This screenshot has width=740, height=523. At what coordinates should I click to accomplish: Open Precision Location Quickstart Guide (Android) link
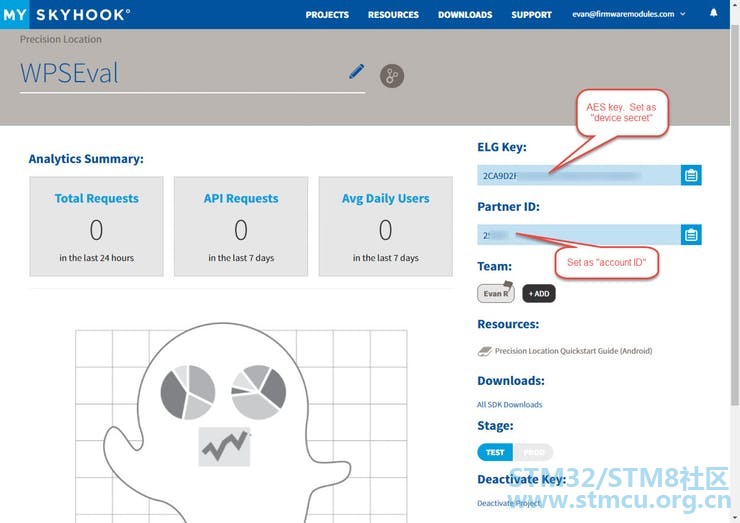coord(573,351)
